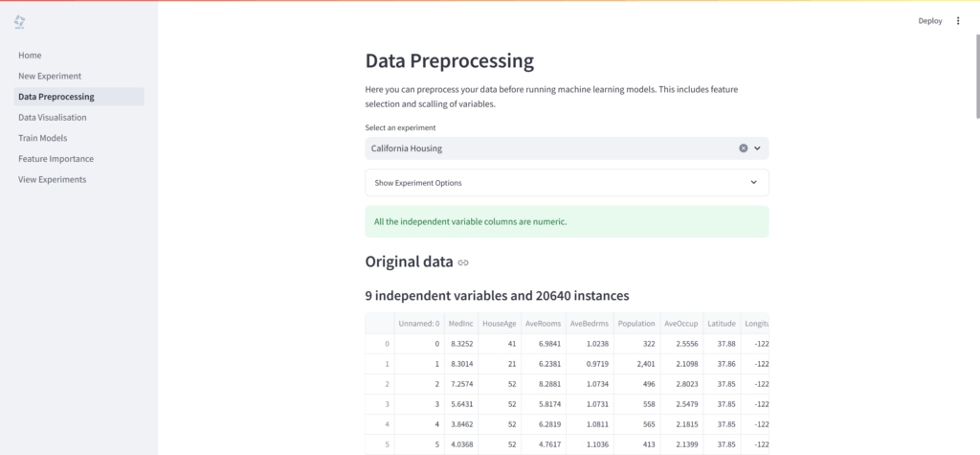This screenshot has height=455, width=980.
Task: Expand Show Experiment Options
Action: (567, 183)
